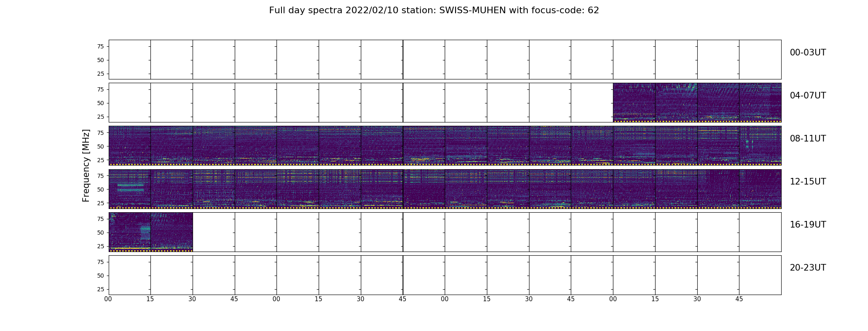Viewport: 868px width, 331px height.
Task: Open the last spectrogram panel in 04-07UT row
Action: (x=761, y=103)
